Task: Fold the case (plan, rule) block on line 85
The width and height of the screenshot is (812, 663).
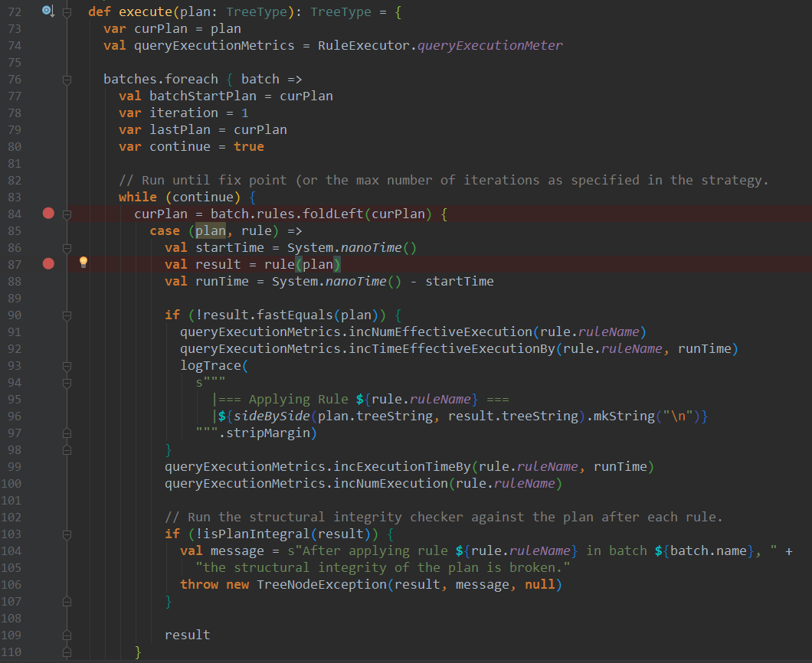Action: click(67, 231)
